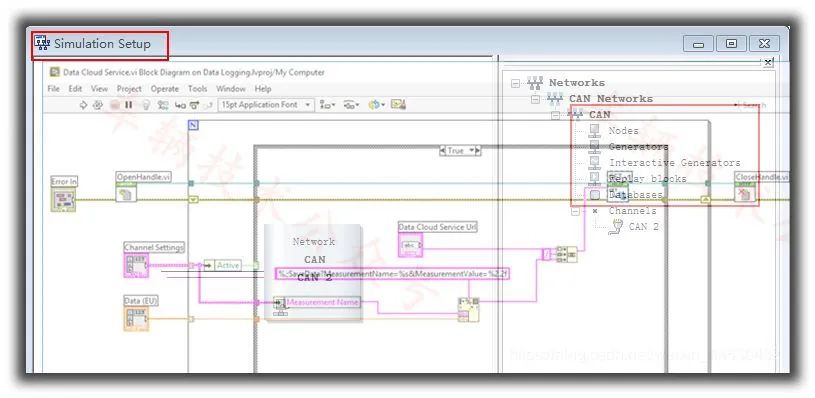Image resolution: width=815 pixels, height=398 pixels.
Task: Click the Measurement Name unbundle element
Action: point(316,302)
